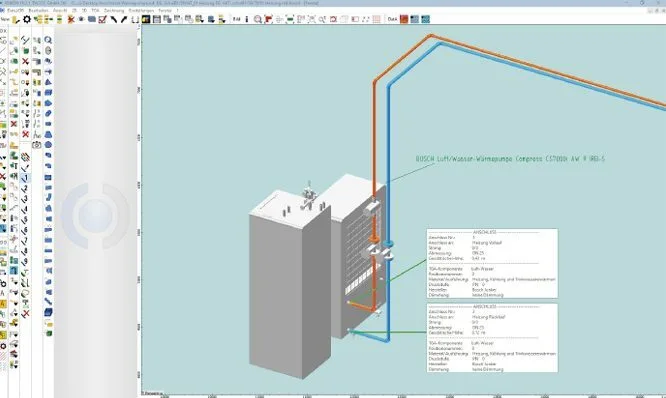Click 'Heizung Rücklauf' in lower ANSCHLUSS box
This screenshot has width=666, height=398.
click(488, 317)
